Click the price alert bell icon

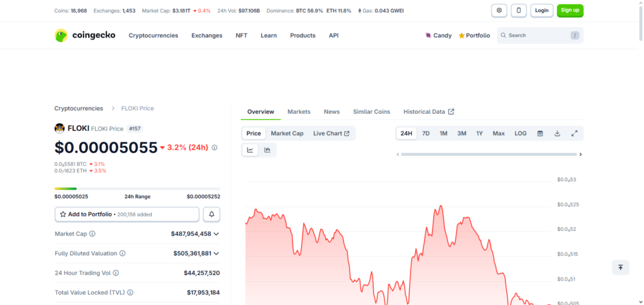coord(211,214)
